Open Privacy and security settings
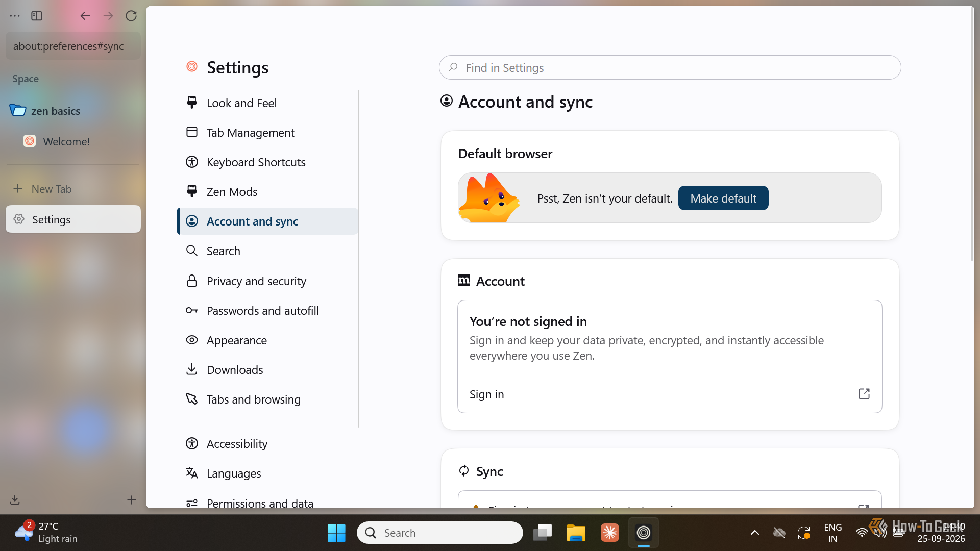This screenshot has height=551, width=980. click(x=267, y=281)
